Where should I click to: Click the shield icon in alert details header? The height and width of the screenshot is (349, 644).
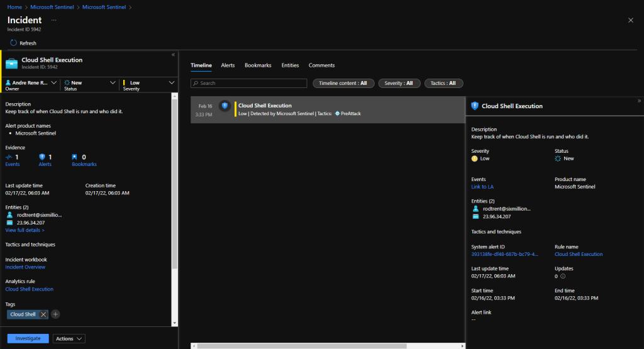475,106
